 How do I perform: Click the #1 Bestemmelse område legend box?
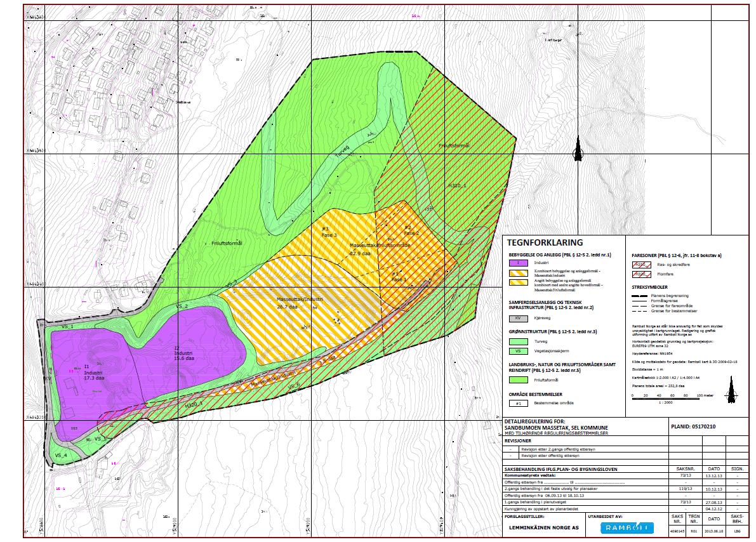coord(519,403)
